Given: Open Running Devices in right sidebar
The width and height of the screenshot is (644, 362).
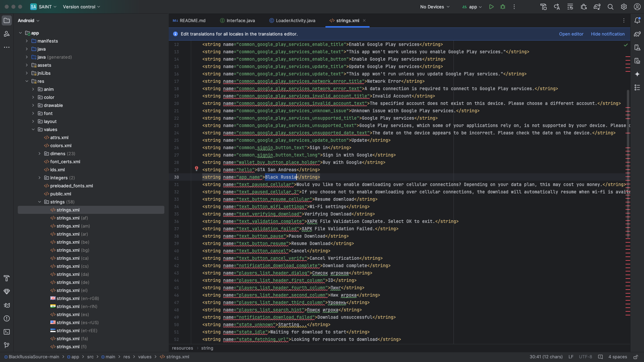Looking at the screenshot, I should coord(637,61).
